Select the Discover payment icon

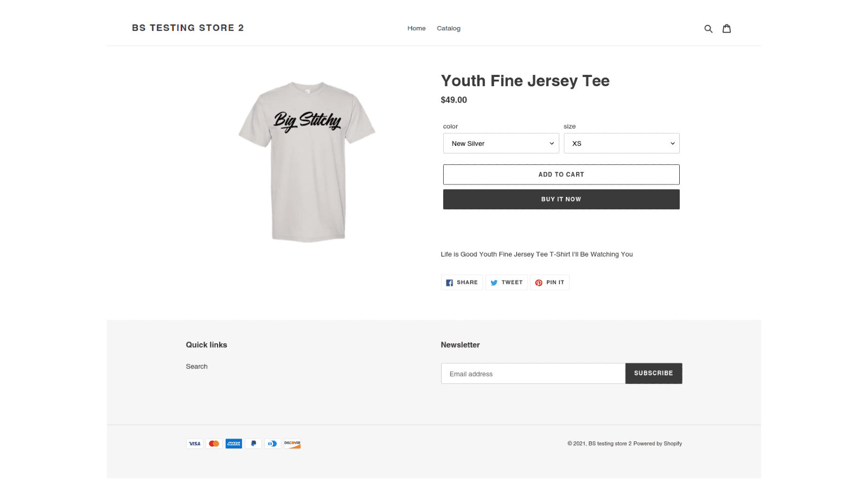292,443
